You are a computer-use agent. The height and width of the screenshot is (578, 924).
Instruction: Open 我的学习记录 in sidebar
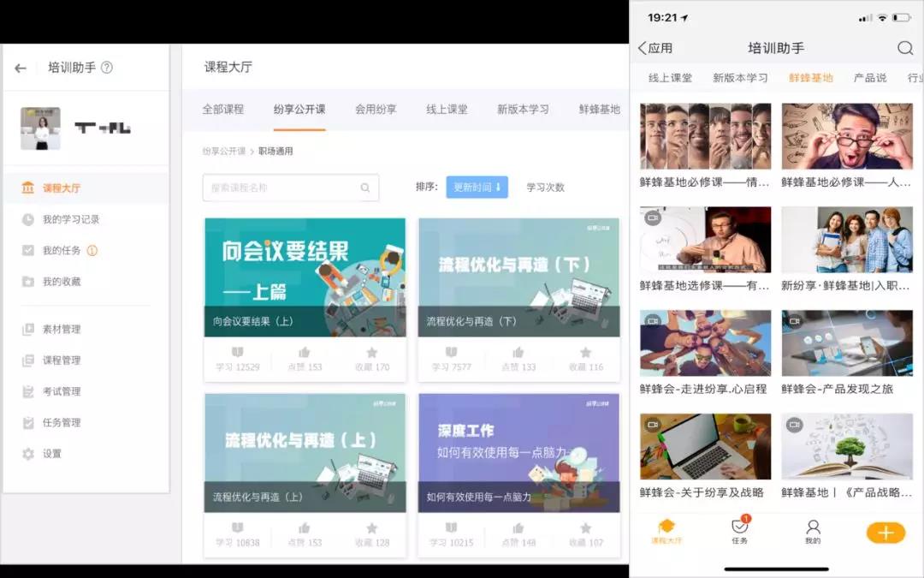[71, 219]
